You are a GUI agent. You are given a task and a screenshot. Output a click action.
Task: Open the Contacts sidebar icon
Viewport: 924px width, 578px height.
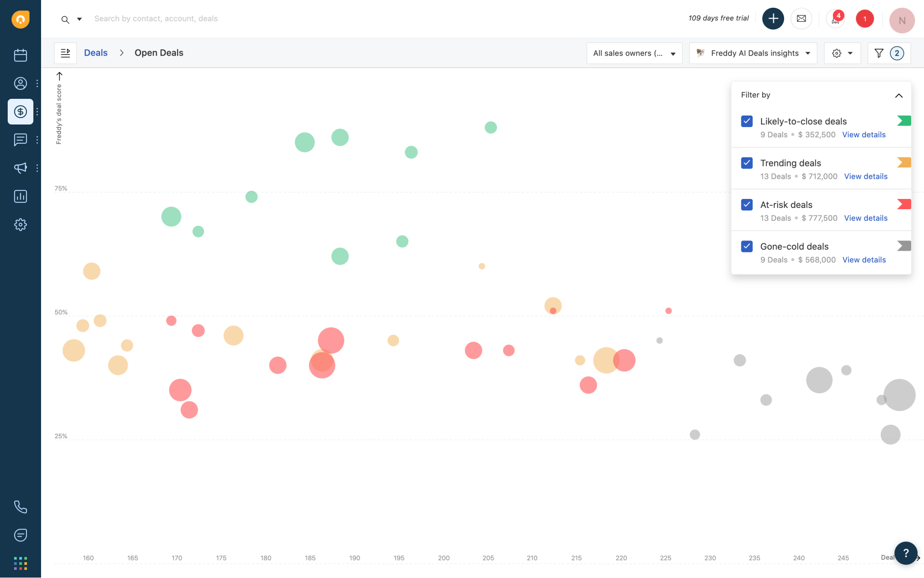(21, 83)
